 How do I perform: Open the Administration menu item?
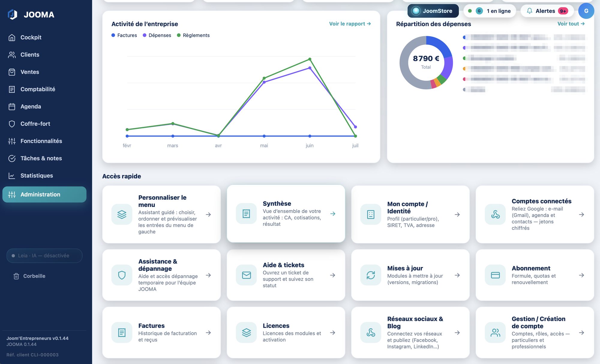pyautogui.click(x=44, y=194)
